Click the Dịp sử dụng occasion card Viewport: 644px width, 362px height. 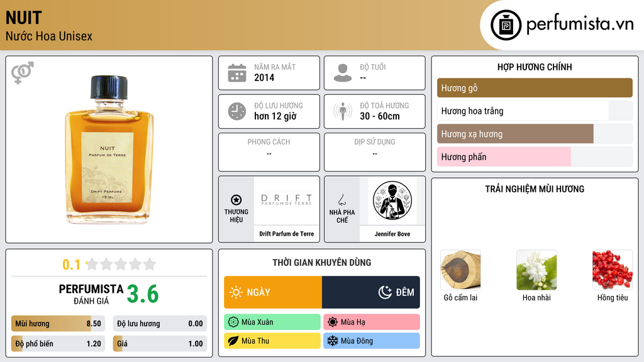click(x=375, y=152)
